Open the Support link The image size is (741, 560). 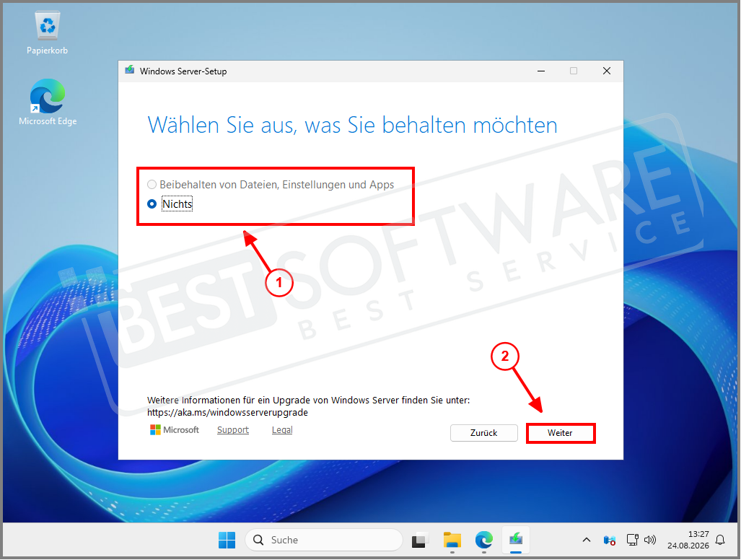point(233,430)
